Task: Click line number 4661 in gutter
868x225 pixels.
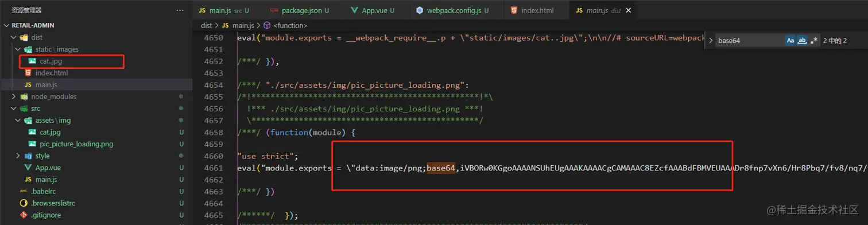Action: pyautogui.click(x=214, y=168)
